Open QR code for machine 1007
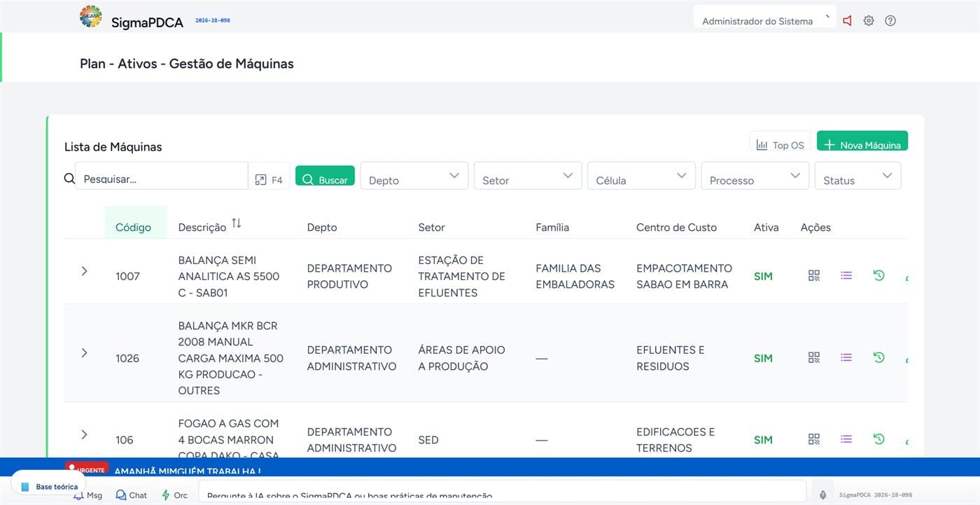 (x=813, y=276)
